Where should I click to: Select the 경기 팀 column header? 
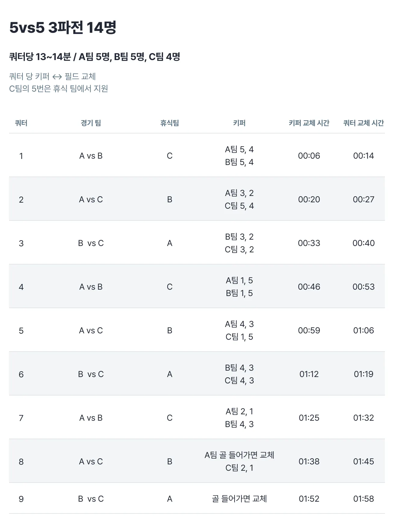pos(91,123)
